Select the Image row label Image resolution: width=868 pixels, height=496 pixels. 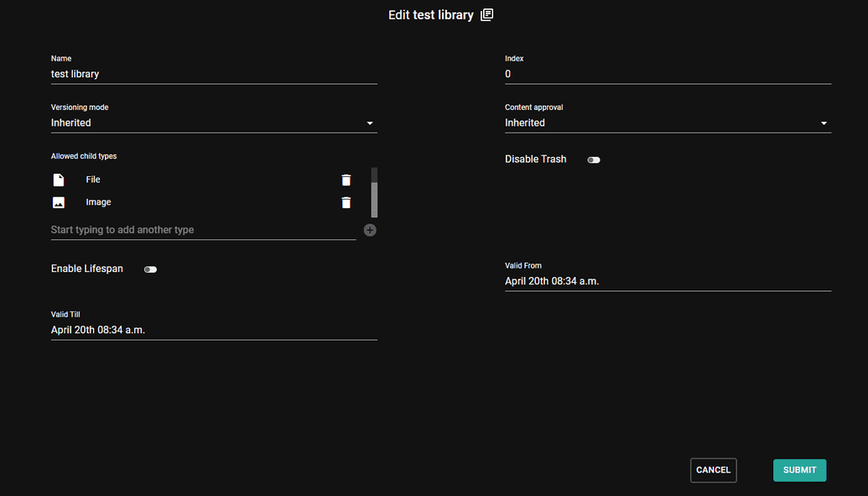[98, 202]
